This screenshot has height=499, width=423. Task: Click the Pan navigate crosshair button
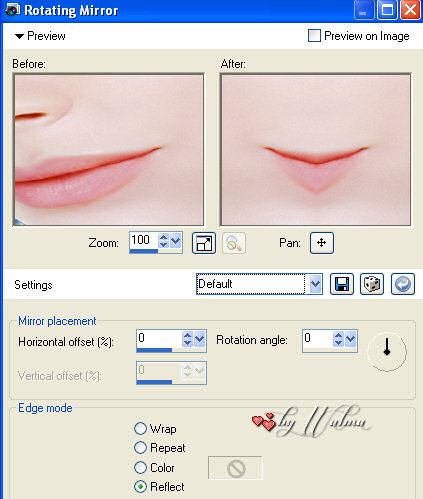coord(321,243)
